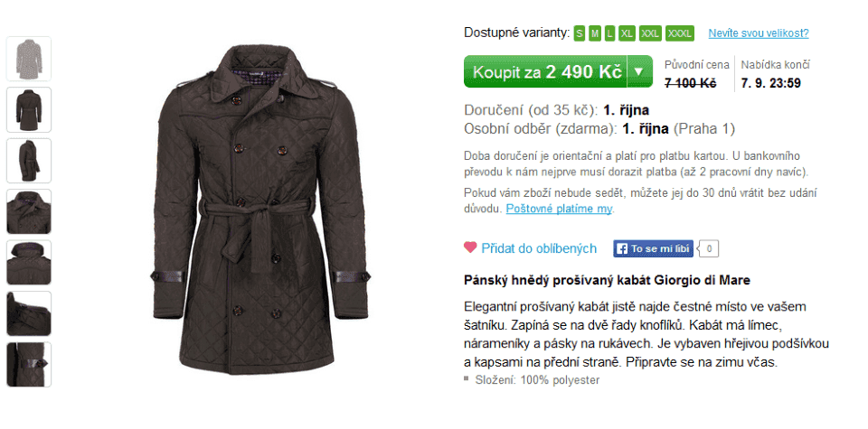
Task: Show the coat side view thumbnail
Action: coord(29,161)
